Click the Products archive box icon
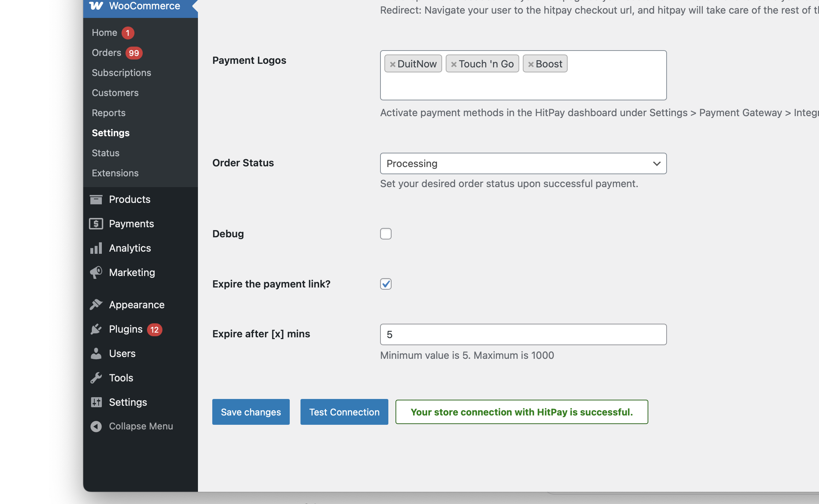Screen dimensions: 819x504 tap(96, 199)
